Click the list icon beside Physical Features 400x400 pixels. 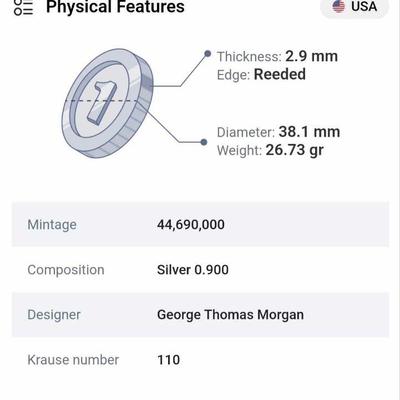[x=23, y=7]
